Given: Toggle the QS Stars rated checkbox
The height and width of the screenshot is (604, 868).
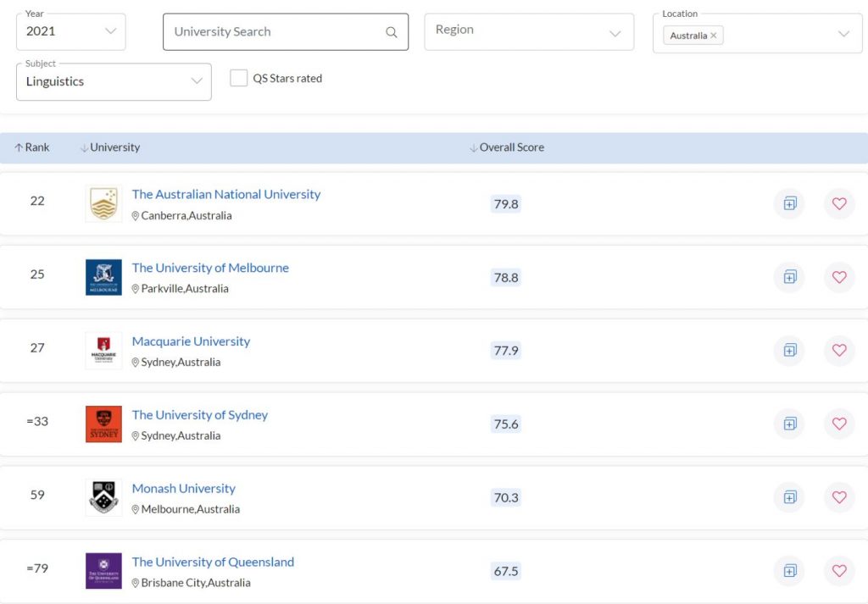Looking at the screenshot, I should click(x=238, y=78).
